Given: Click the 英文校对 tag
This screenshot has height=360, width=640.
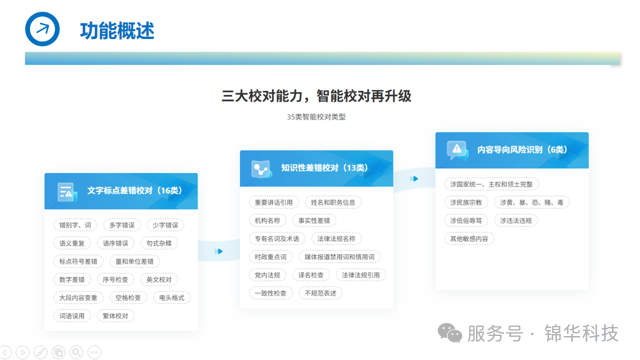Looking at the screenshot, I should [159, 280].
